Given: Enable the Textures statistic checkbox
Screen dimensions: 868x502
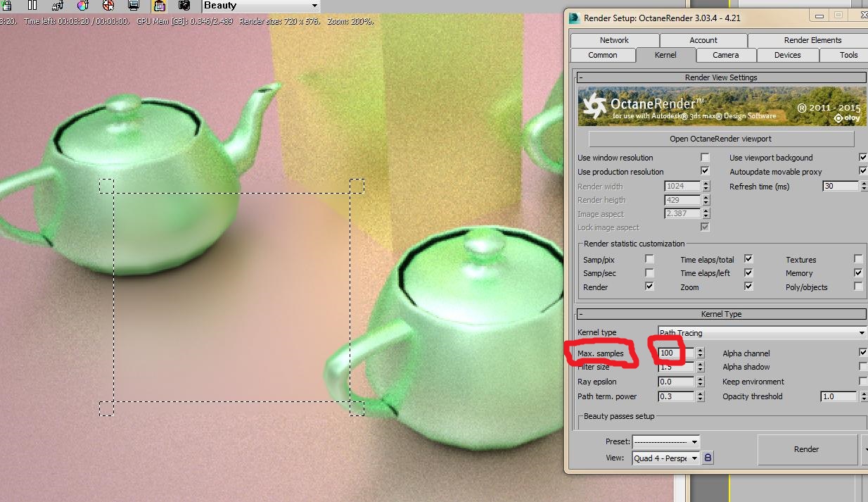Looking at the screenshot, I should point(858,259).
